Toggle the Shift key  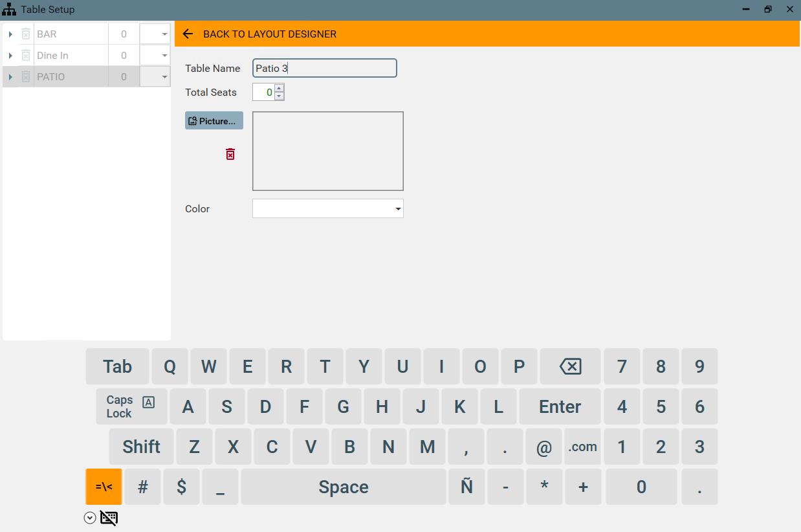pos(141,447)
